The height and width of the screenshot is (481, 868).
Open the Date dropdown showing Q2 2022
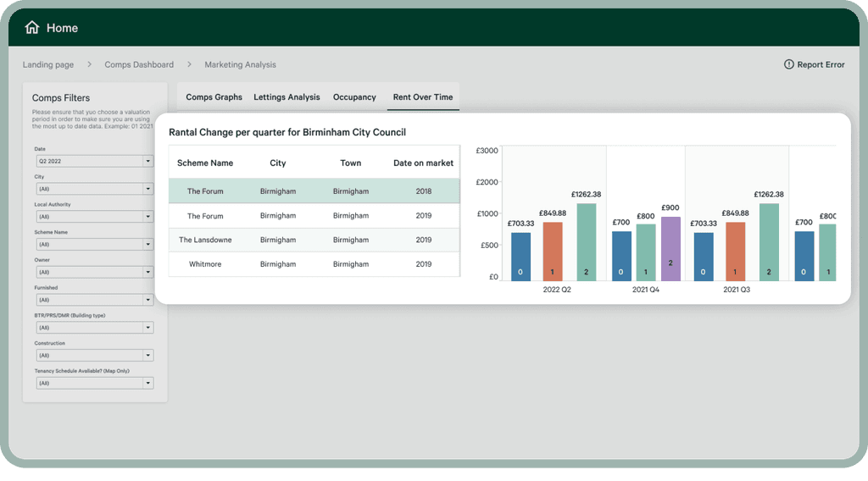click(x=95, y=161)
